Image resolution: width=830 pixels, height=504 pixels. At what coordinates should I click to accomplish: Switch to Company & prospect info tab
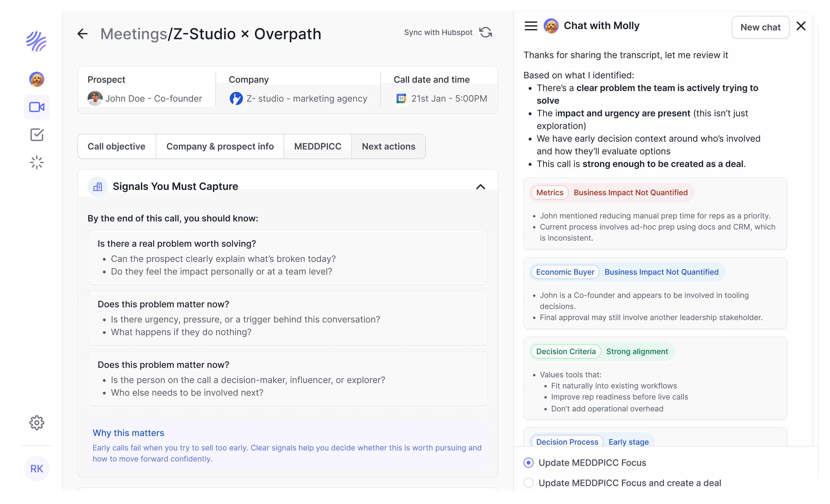coord(220,146)
